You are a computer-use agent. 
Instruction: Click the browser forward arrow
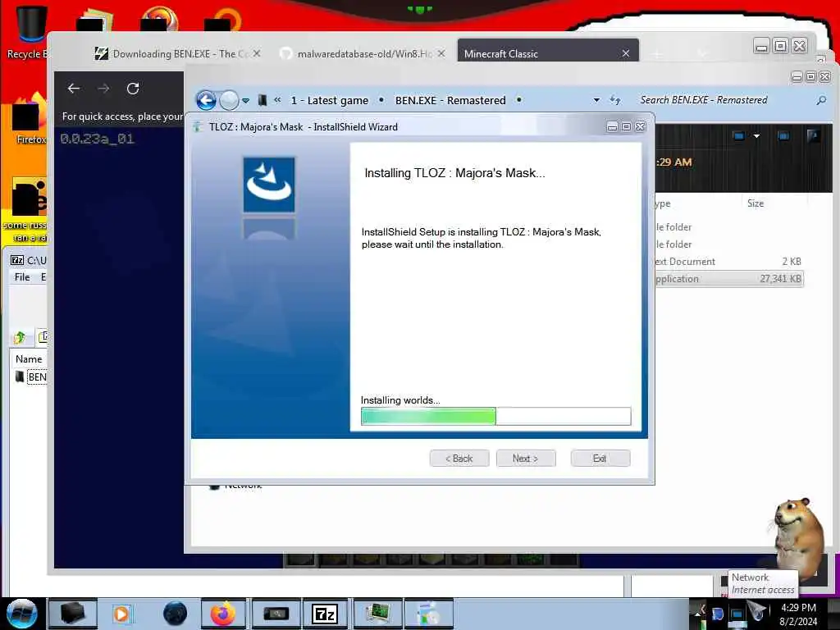[103, 89]
